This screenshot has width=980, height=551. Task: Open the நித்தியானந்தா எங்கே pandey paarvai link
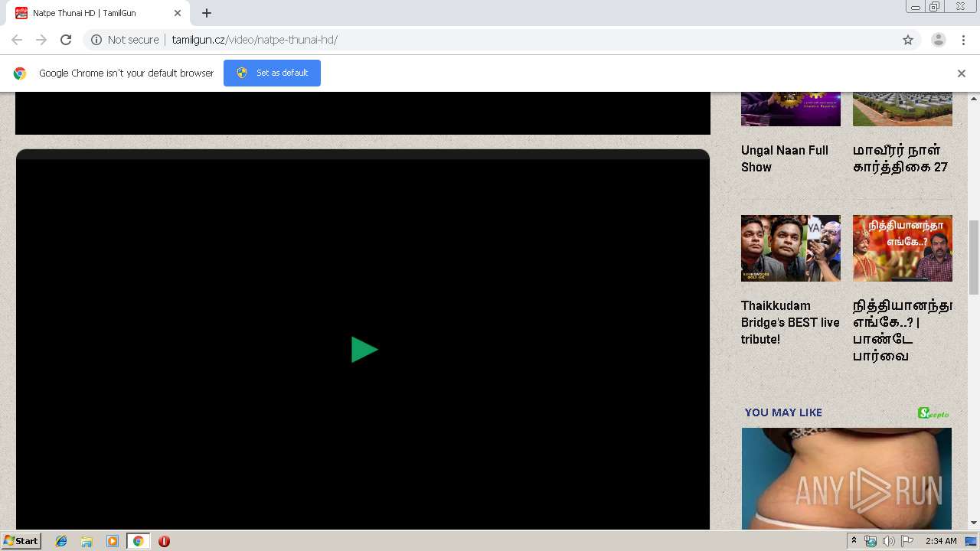tap(903, 331)
